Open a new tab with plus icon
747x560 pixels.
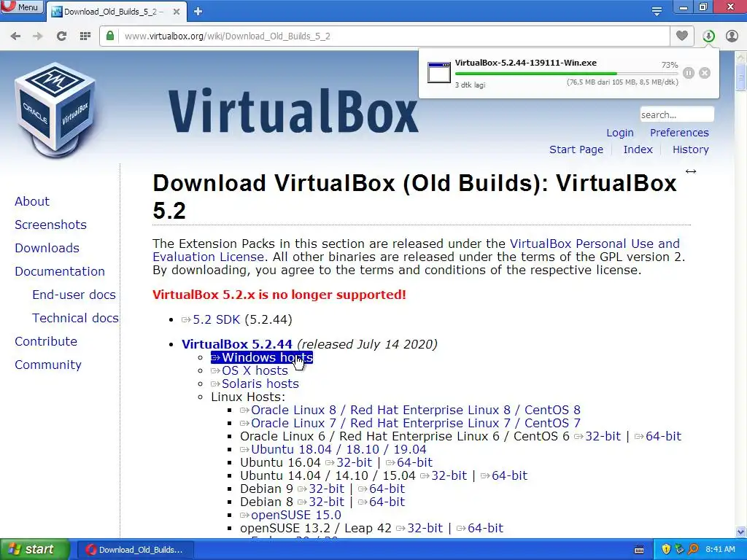pos(198,12)
